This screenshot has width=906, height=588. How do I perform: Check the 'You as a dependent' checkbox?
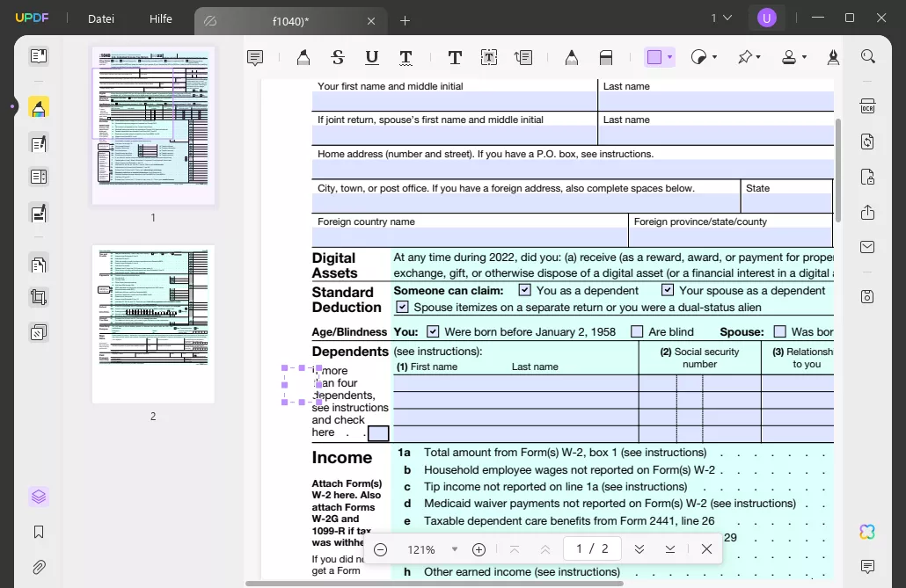[524, 290]
